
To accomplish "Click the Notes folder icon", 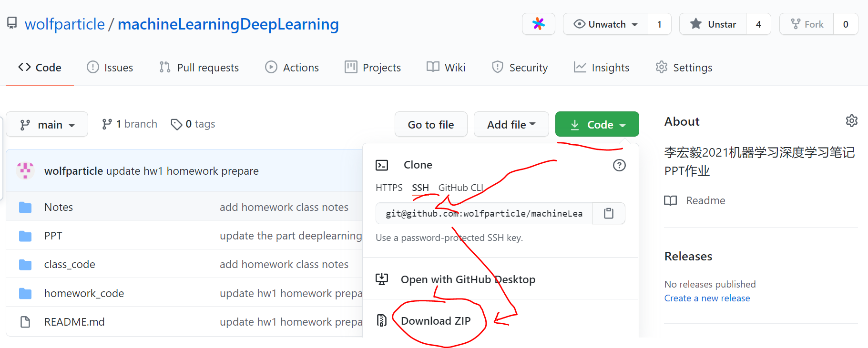I will click(25, 207).
